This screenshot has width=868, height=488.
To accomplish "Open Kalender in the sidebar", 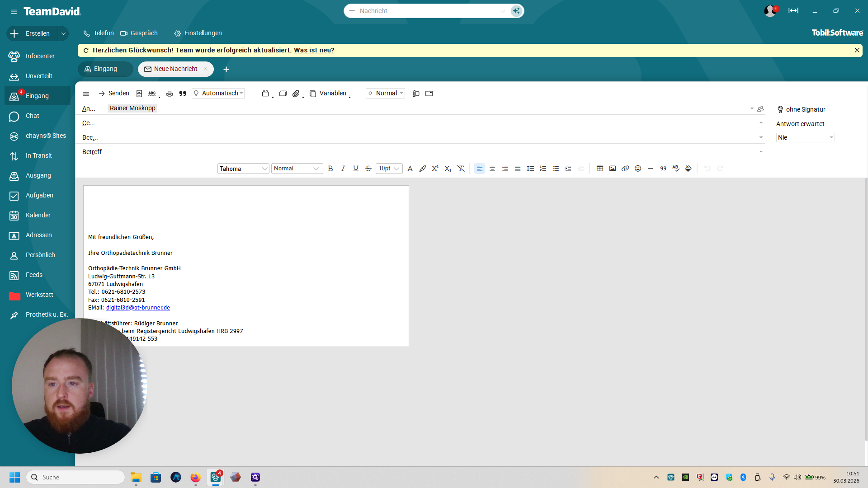I will tap(38, 215).
